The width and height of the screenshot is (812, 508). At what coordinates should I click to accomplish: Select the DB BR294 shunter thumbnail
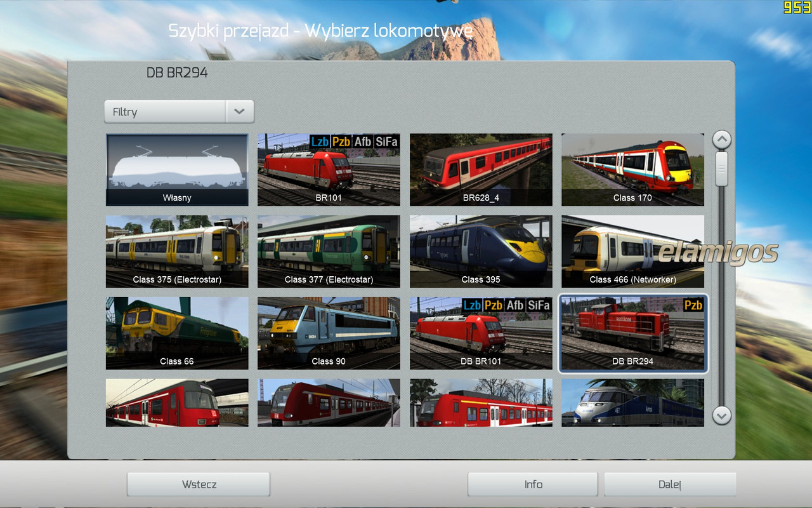pos(632,333)
